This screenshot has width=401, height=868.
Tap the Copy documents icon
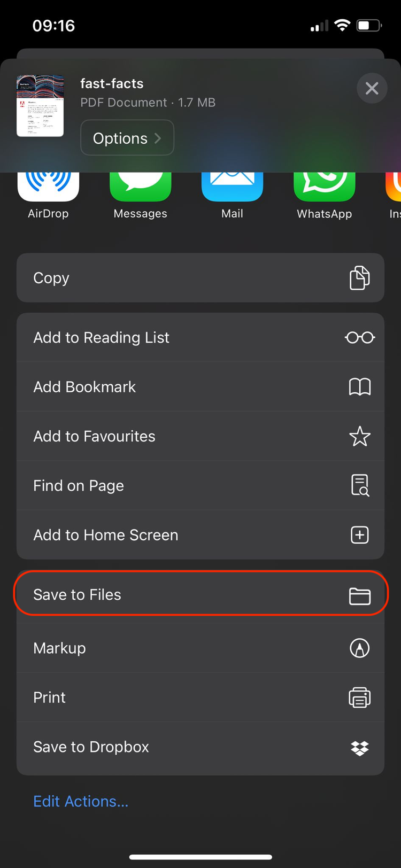tap(359, 278)
